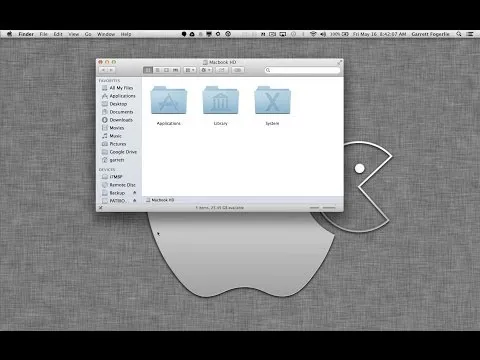
Task: Open the Garrett user menu
Action: 430,34
